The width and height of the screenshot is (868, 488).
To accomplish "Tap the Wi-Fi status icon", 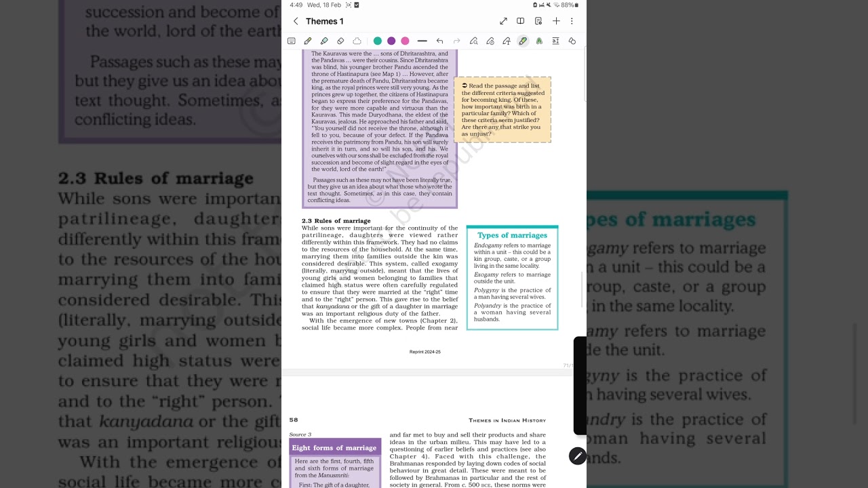I will pos(555,5).
